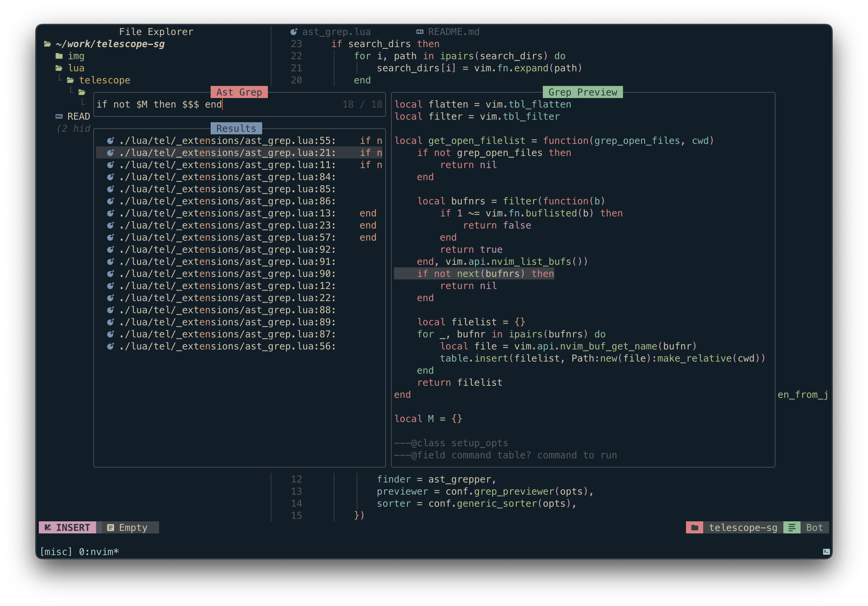The image size is (868, 606).
Task: Click the tmux window label 0:nvim
Action: pyautogui.click(x=98, y=552)
